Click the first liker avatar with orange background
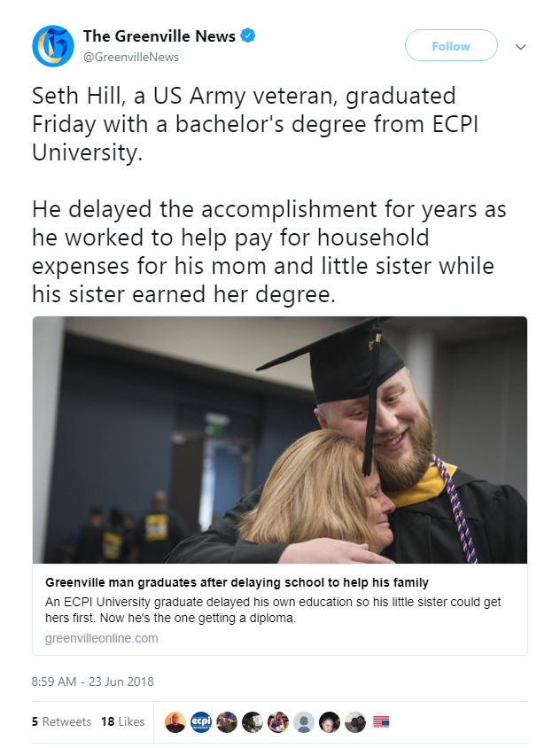The width and height of the screenshot is (560, 748). point(175,722)
